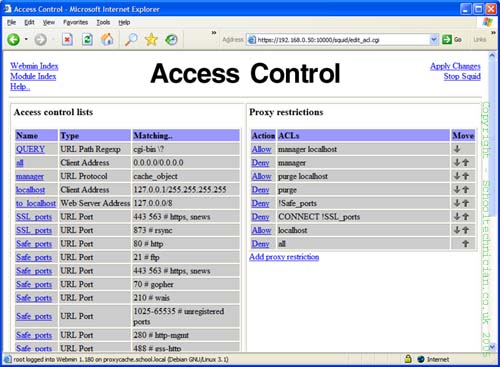
Task: Open Safe_ports entry matching 210 wais
Action: tap(34, 298)
